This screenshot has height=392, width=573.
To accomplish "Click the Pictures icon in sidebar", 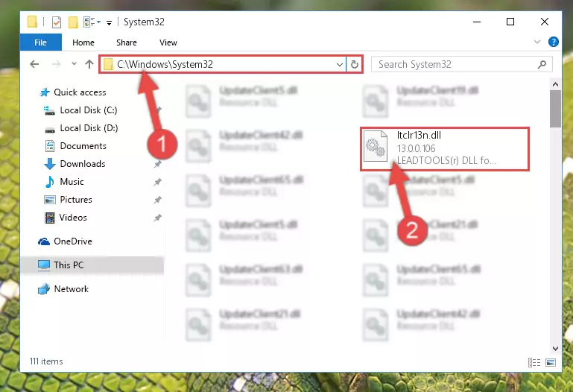I will pos(50,200).
